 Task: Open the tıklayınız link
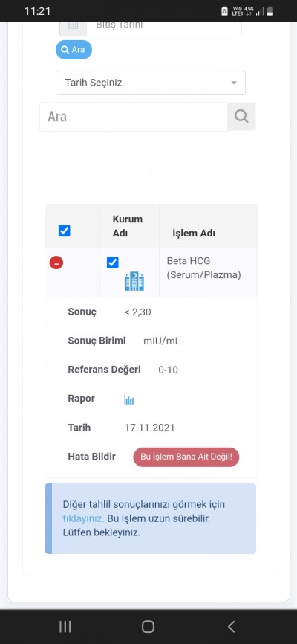tap(83, 518)
